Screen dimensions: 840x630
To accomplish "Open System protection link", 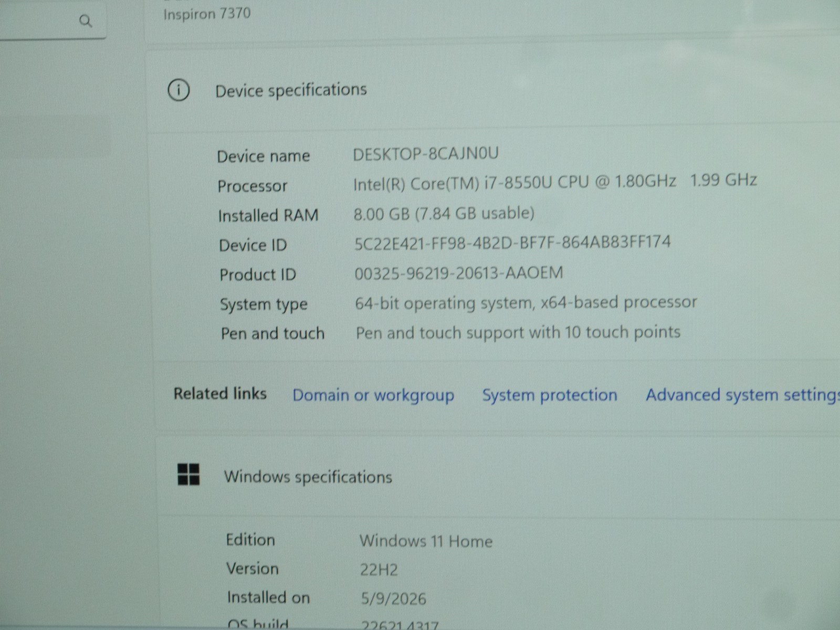I will coord(550,395).
